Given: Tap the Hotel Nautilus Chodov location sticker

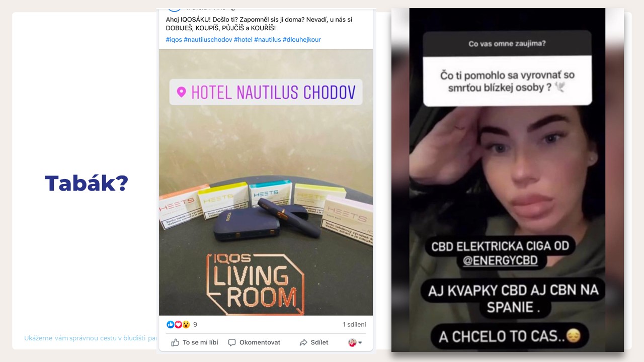Looking at the screenshot, I should pyautogui.click(x=266, y=92).
